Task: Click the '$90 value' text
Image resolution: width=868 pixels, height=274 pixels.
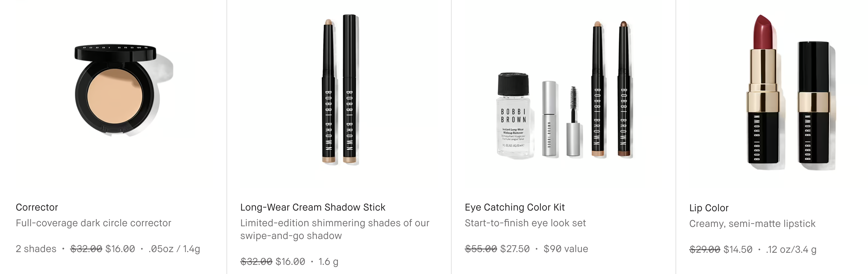Action: coord(565,249)
